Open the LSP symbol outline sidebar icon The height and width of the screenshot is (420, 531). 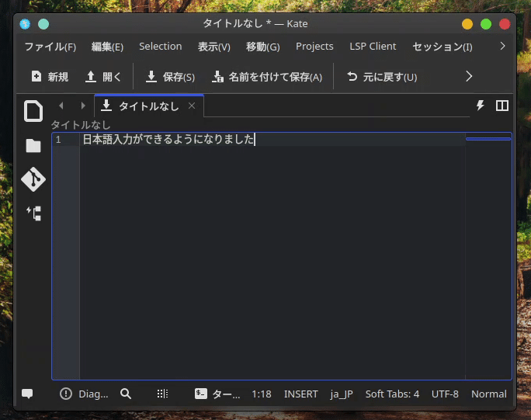point(34,213)
